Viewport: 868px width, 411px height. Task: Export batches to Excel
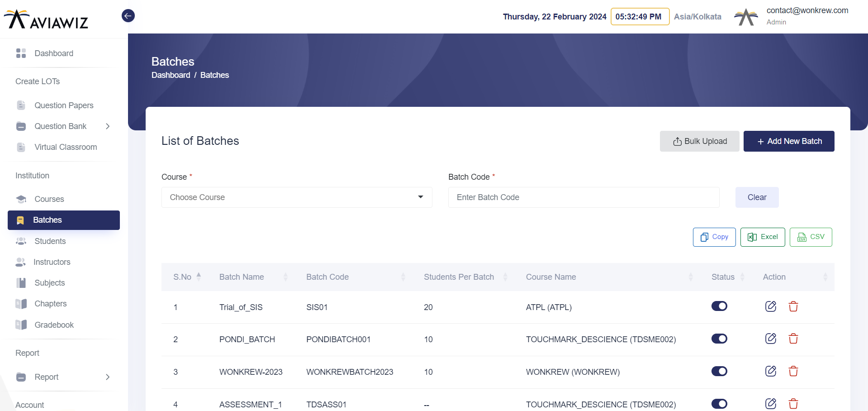click(763, 237)
